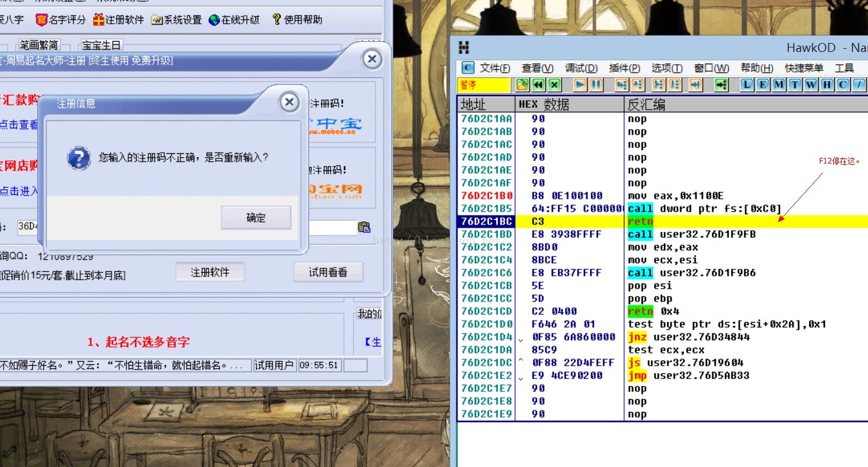Click 在线升级 online upgrade toolbar item
The width and height of the screenshot is (868, 467).
[234, 20]
